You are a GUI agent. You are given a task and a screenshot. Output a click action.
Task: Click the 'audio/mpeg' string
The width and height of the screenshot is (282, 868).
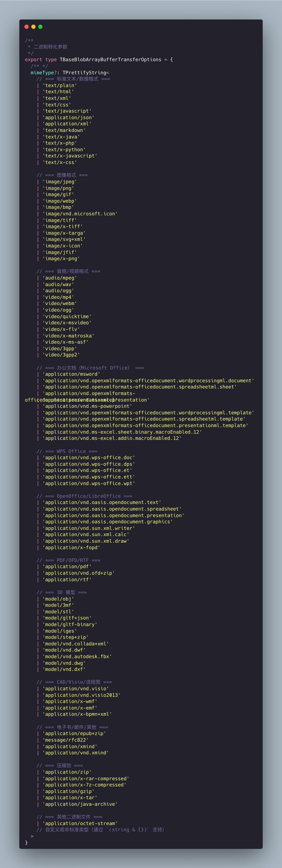coord(60,278)
